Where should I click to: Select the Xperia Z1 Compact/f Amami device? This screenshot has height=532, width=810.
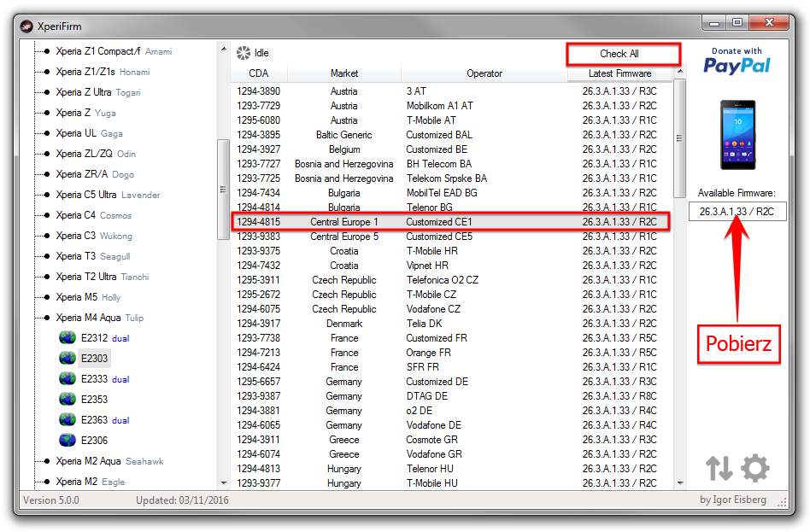[x=114, y=51]
